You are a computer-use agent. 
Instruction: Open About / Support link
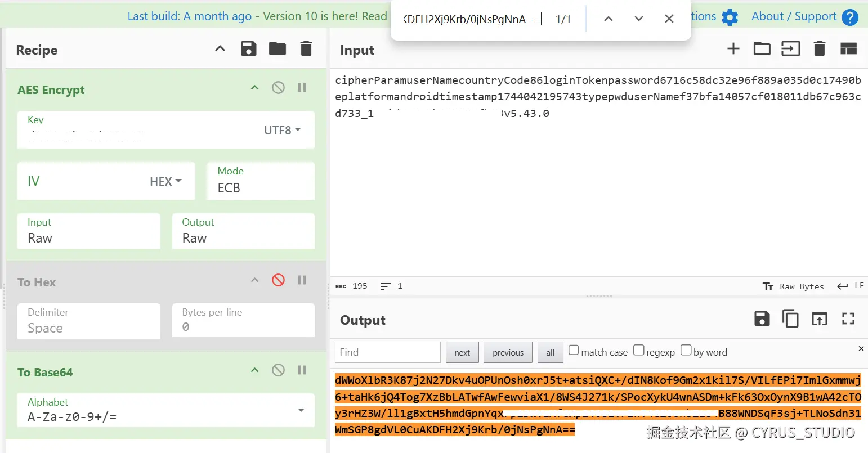[794, 16]
